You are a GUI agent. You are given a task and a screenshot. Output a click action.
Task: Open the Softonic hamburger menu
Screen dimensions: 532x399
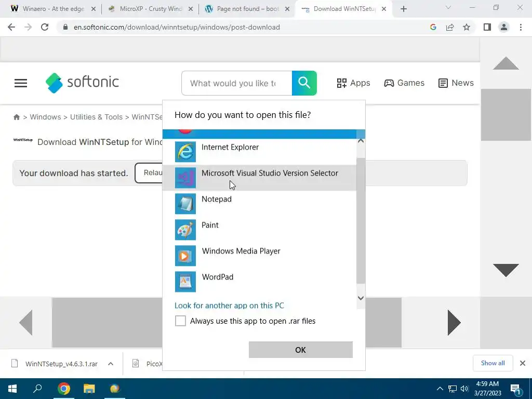(21, 83)
